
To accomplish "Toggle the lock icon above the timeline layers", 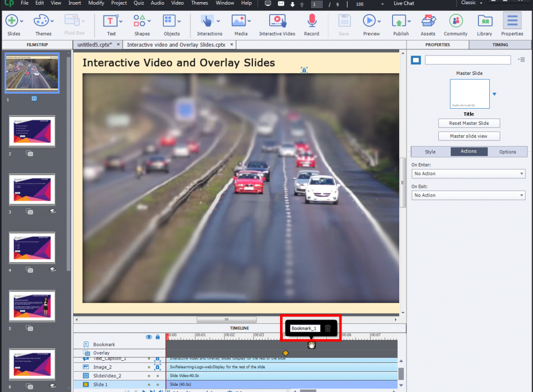I will (x=157, y=337).
